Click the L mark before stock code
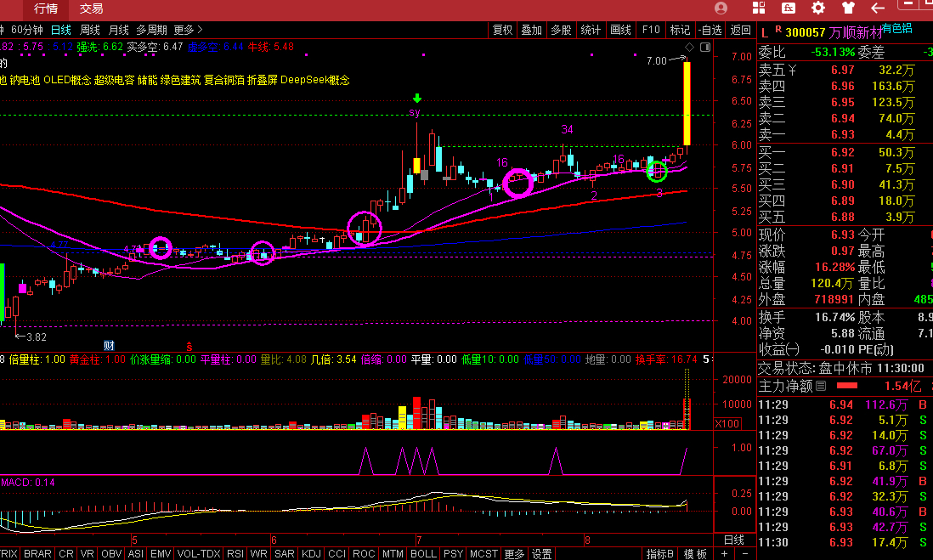Screen dimensions: 933x560 [765, 33]
